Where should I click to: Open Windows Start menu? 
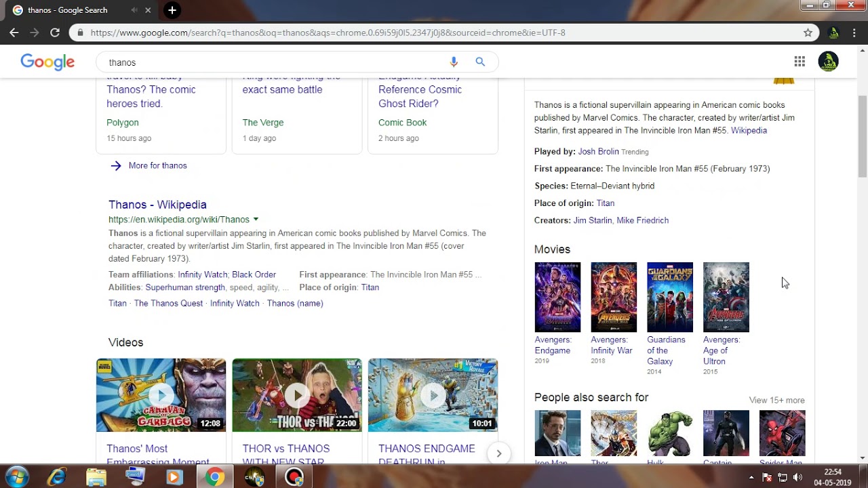(x=17, y=476)
